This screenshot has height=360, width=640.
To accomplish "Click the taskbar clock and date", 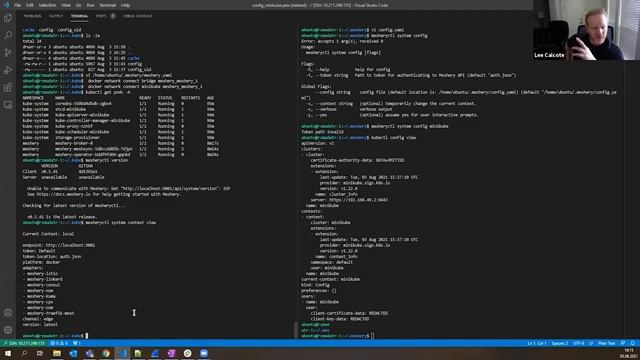I will 629,353.
